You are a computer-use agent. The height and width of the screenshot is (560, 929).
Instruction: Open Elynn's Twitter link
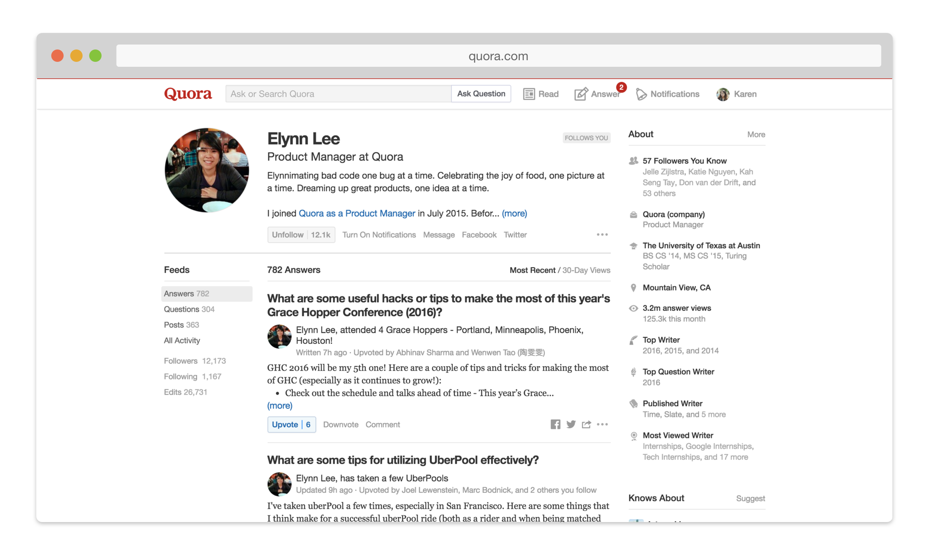pos(515,235)
